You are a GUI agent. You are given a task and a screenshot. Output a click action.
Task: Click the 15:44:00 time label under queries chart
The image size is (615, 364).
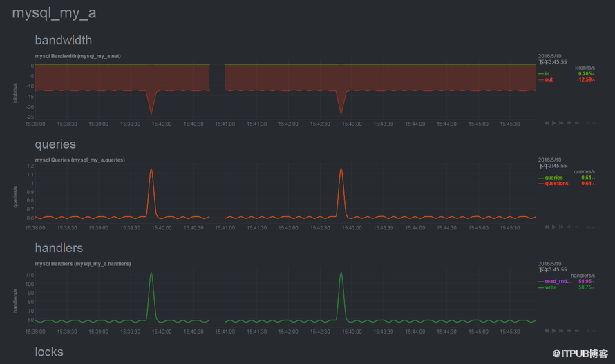(x=415, y=228)
